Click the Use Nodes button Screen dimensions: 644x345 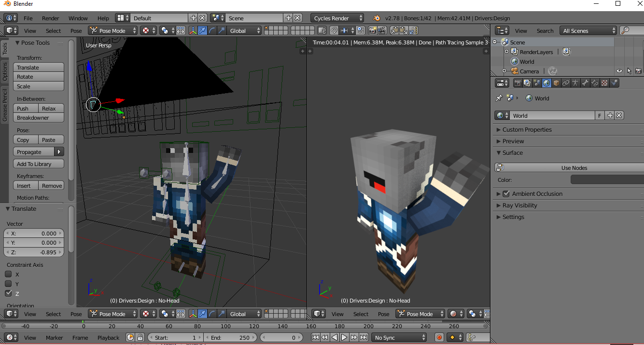click(x=570, y=168)
